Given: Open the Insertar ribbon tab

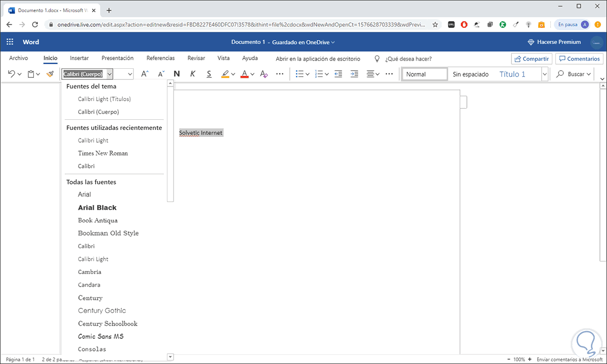Looking at the screenshot, I should tap(79, 58).
